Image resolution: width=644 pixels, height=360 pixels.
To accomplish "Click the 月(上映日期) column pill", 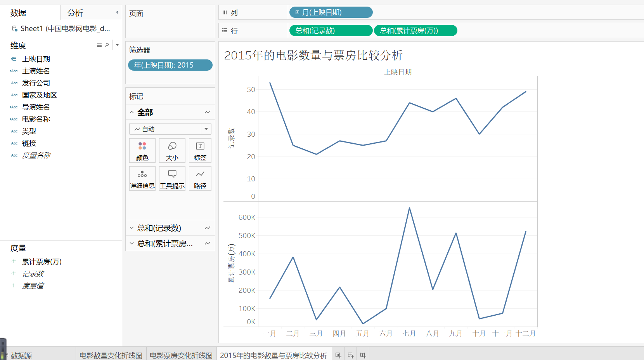I will (331, 12).
